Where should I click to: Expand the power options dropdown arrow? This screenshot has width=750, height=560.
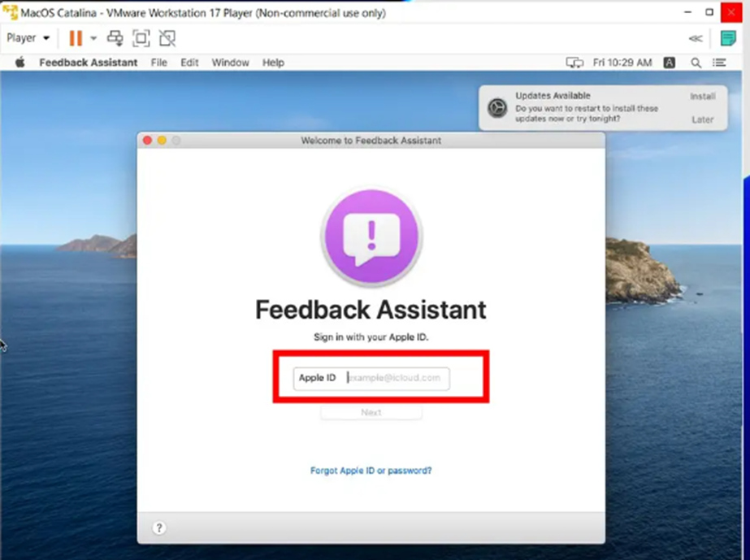click(93, 38)
